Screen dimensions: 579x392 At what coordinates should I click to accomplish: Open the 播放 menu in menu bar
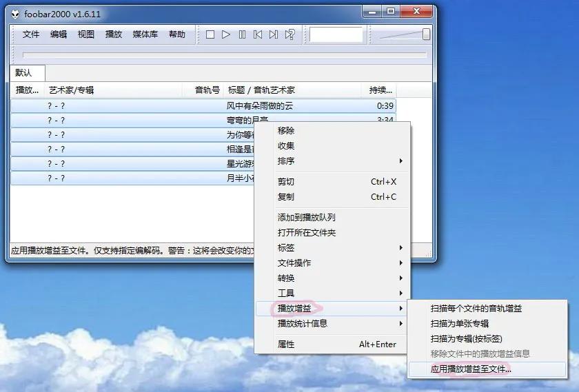pyautogui.click(x=113, y=34)
